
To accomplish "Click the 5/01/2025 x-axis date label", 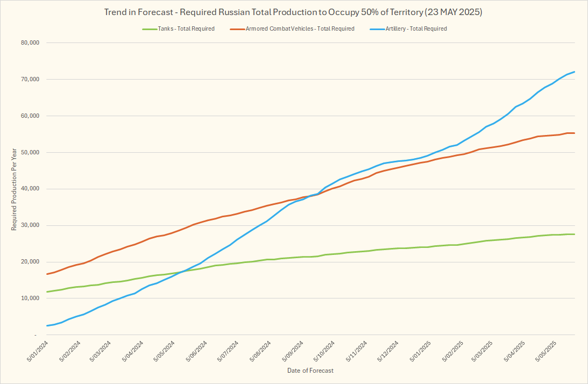I will (x=420, y=350).
